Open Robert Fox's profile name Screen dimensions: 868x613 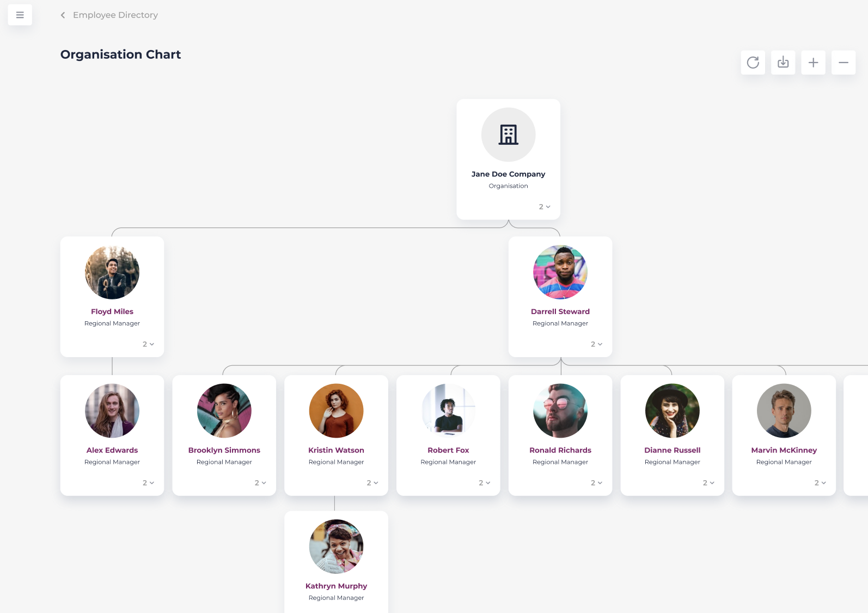(x=448, y=450)
